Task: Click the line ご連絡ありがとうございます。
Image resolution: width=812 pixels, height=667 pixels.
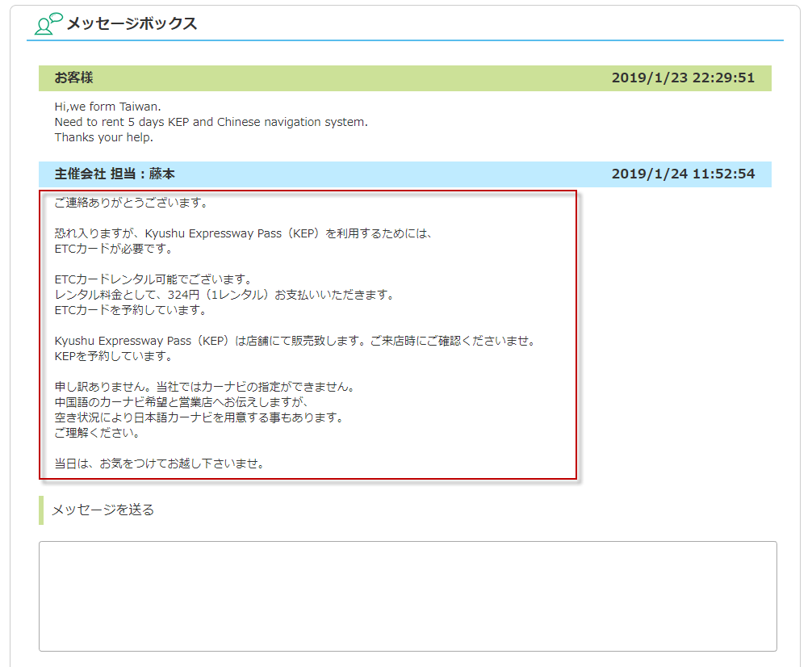Action: [x=131, y=203]
